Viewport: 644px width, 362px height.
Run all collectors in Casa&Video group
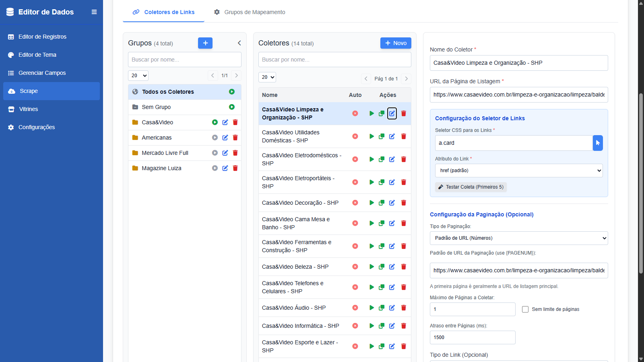click(215, 122)
